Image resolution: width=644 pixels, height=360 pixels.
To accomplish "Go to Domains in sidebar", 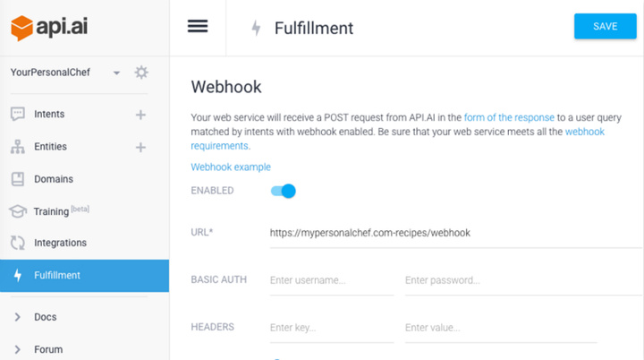I will [x=54, y=179].
